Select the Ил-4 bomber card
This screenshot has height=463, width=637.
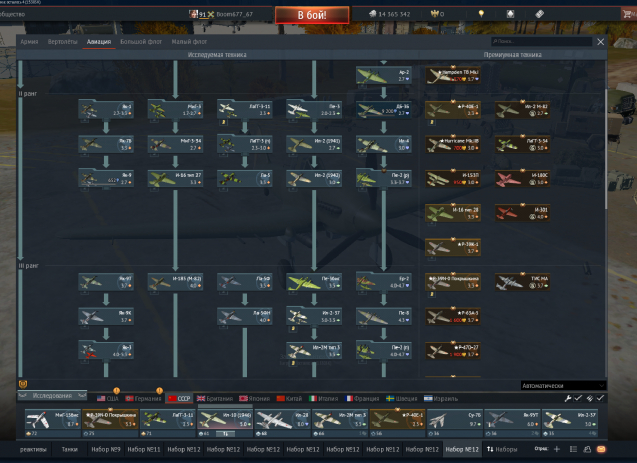pos(384,144)
